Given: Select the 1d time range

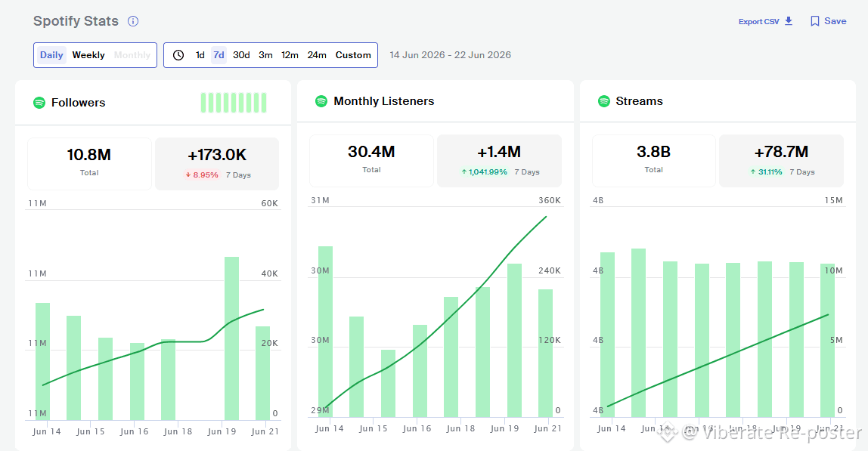Looking at the screenshot, I should click(x=200, y=55).
